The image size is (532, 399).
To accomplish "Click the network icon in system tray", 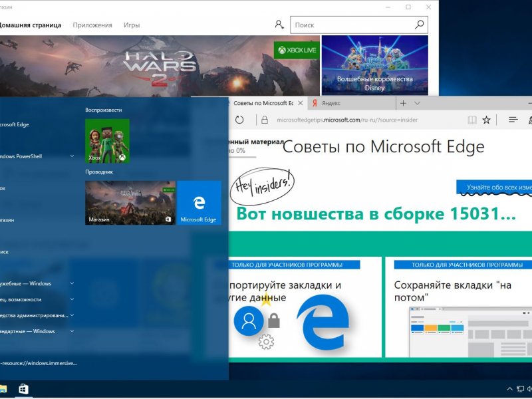I will pos(520,389).
